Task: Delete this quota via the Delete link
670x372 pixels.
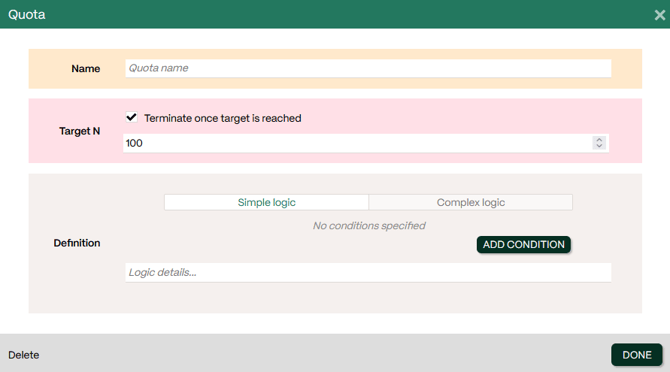Action: tap(24, 355)
